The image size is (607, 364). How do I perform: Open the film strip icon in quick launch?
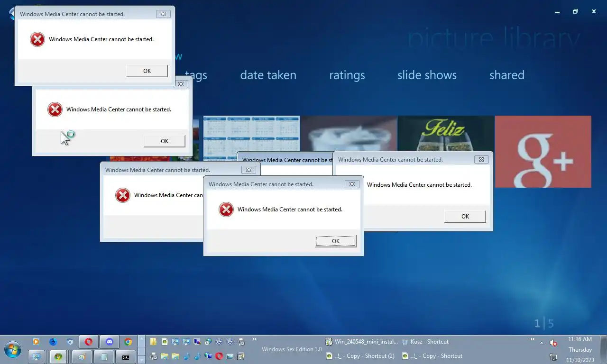coord(240,356)
